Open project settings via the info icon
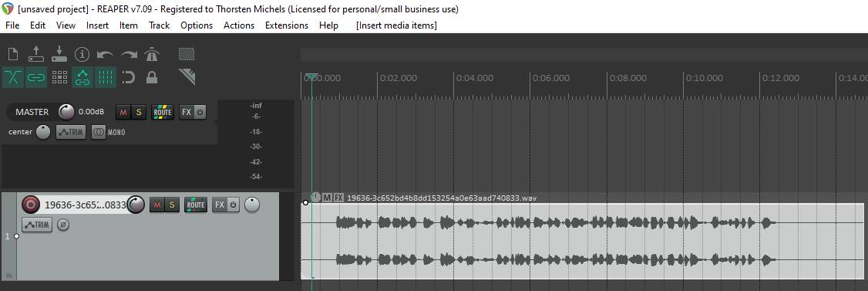Image resolution: width=868 pixels, height=291 pixels. (x=82, y=54)
